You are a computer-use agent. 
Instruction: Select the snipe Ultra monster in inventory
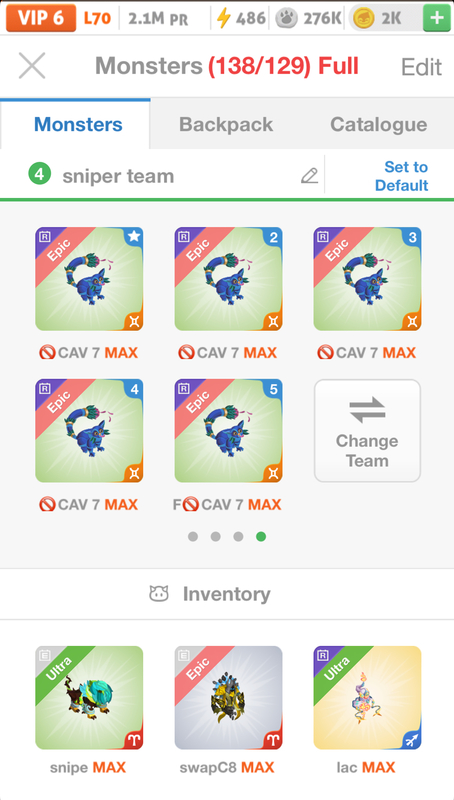pos(89,697)
